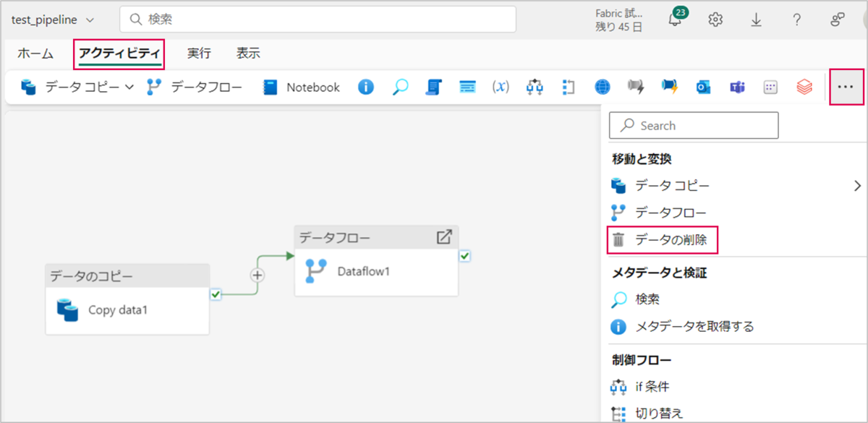Click the blue Functions lightning icon in toolbar

pos(669,87)
